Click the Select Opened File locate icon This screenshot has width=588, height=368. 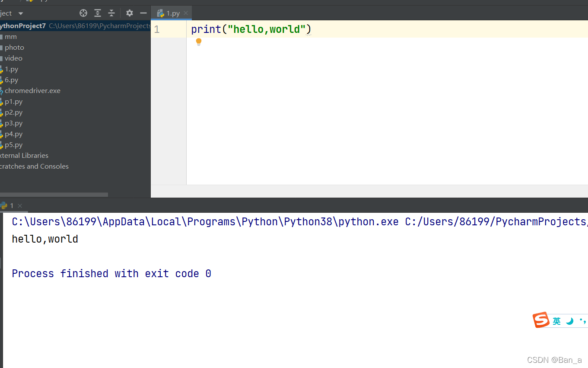tap(83, 13)
